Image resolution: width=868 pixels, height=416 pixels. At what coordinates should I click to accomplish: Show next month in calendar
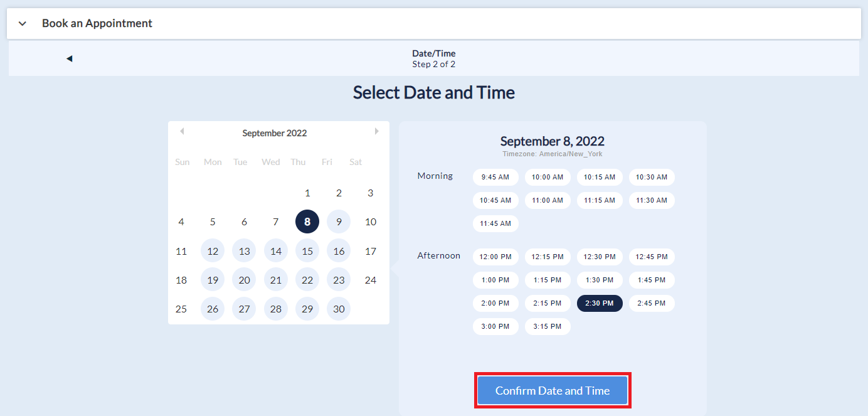376,132
